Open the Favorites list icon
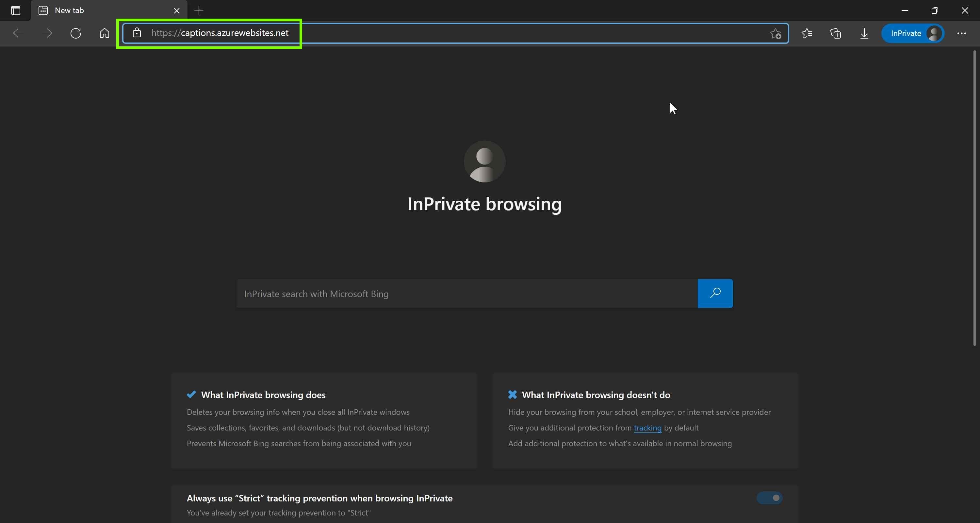This screenshot has height=523, width=980. coord(807,33)
